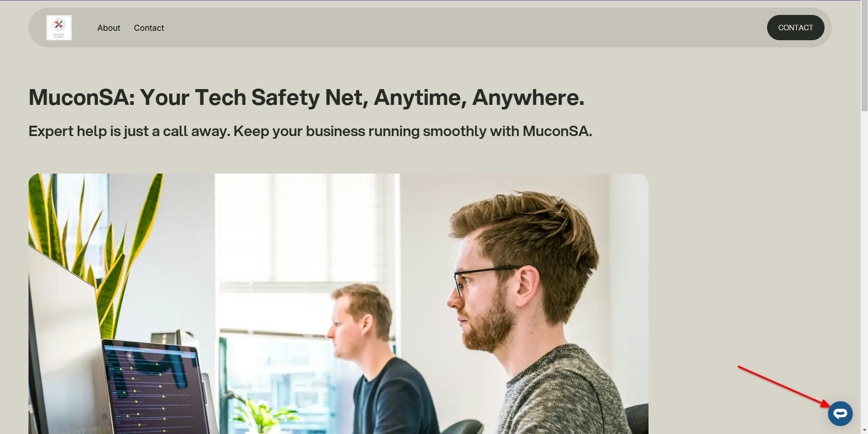Click the scrollbar down arrow
The image size is (868, 434).
[864, 430]
